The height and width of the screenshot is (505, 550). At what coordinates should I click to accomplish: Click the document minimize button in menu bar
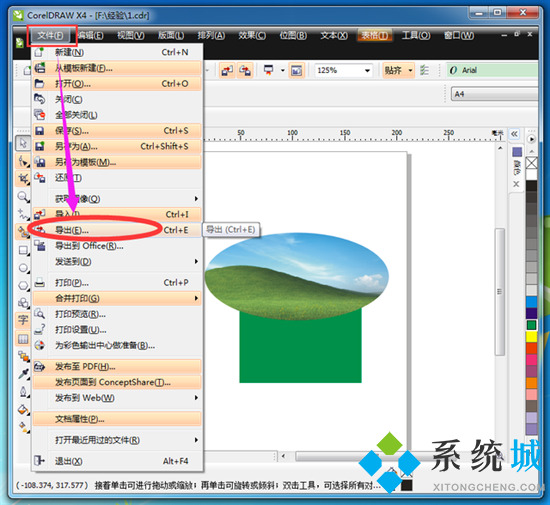[504, 35]
